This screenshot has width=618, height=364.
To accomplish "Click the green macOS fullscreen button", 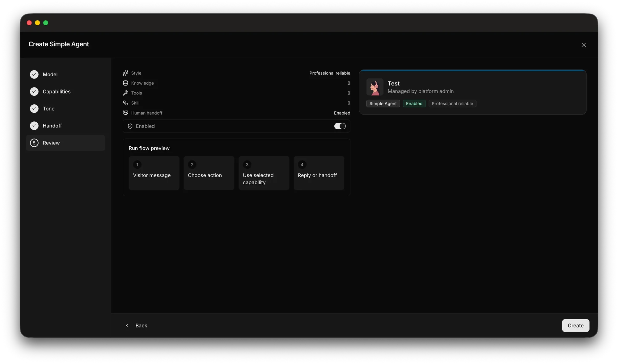I will [x=46, y=23].
